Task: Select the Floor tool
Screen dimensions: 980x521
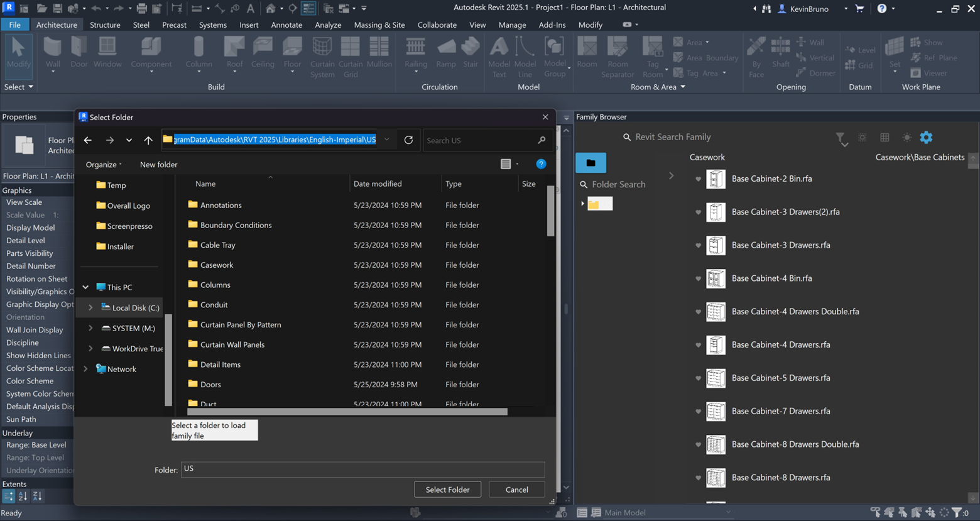Action: point(292,53)
